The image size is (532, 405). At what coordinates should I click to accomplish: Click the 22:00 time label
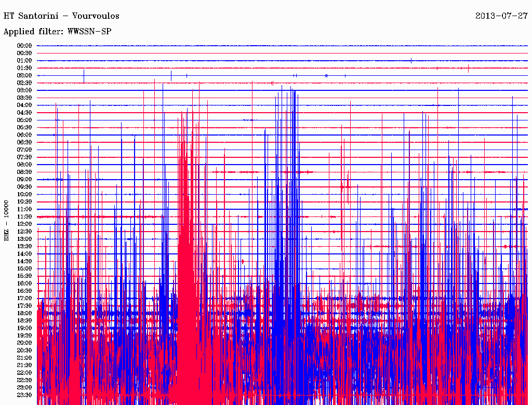(24, 373)
